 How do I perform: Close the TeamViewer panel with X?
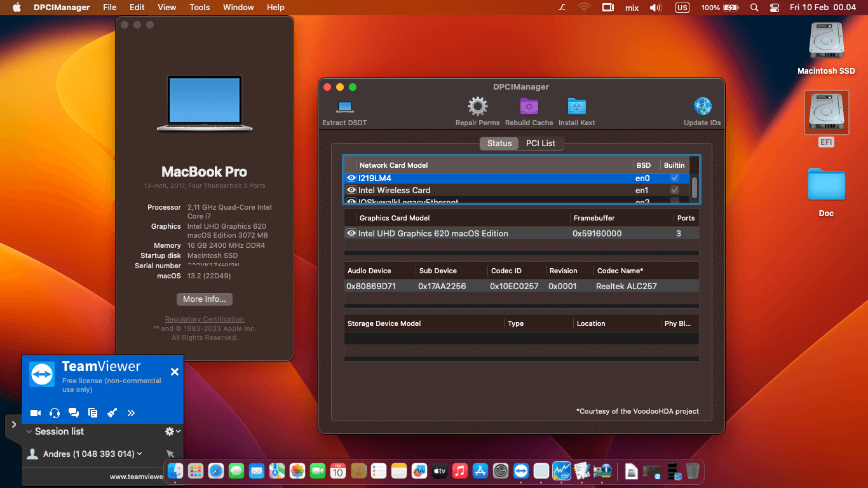(x=175, y=372)
